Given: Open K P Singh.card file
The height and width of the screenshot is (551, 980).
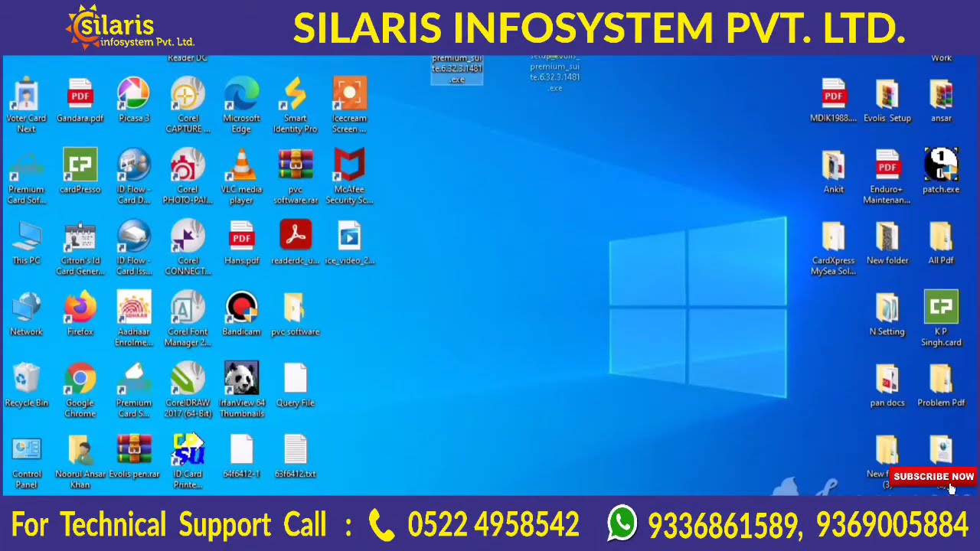Looking at the screenshot, I should (x=941, y=318).
